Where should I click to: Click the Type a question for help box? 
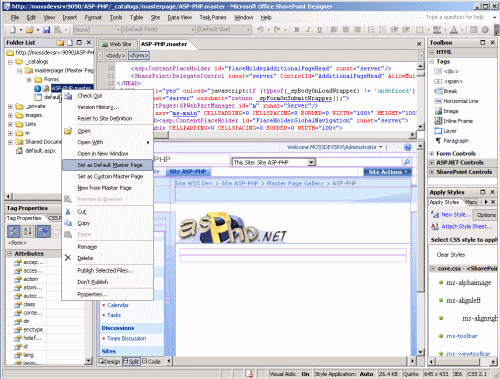coord(458,17)
